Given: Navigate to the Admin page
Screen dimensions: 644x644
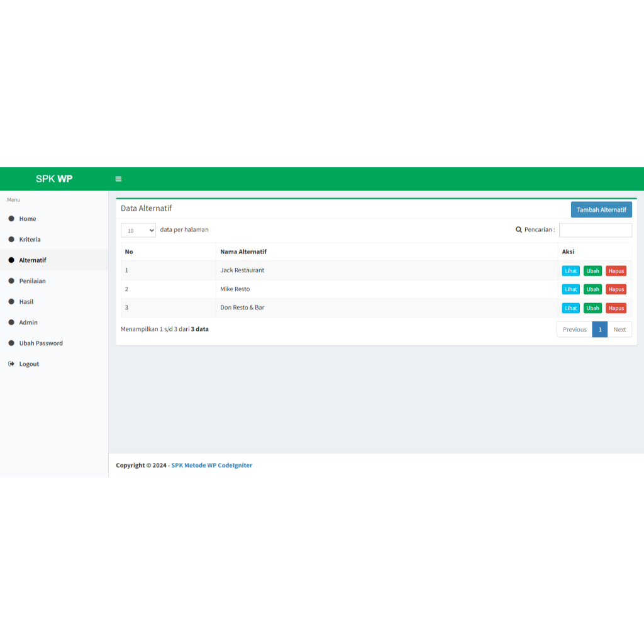Looking at the screenshot, I should pyautogui.click(x=28, y=323).
